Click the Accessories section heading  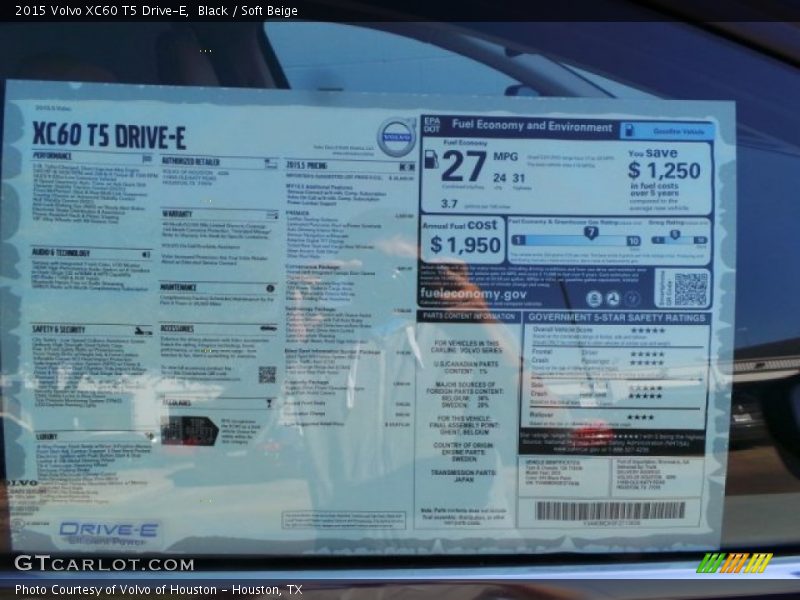(x=177, y=329)
